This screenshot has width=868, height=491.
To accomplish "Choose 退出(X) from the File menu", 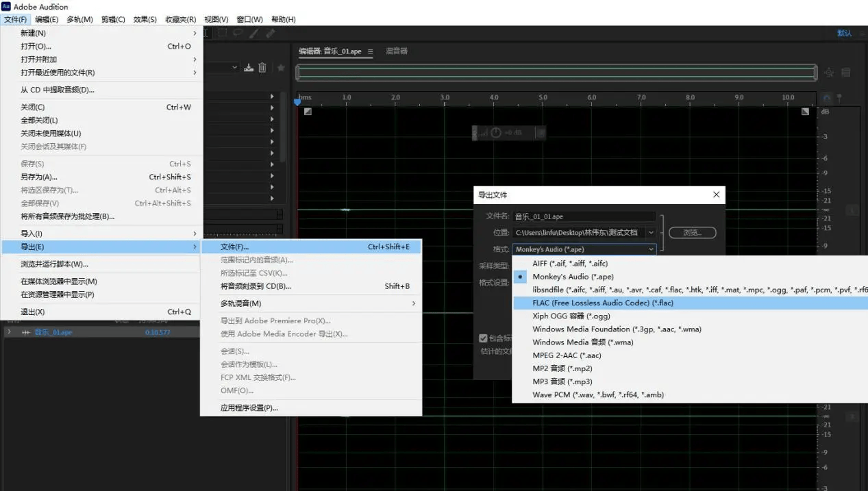I will [101, 312].
